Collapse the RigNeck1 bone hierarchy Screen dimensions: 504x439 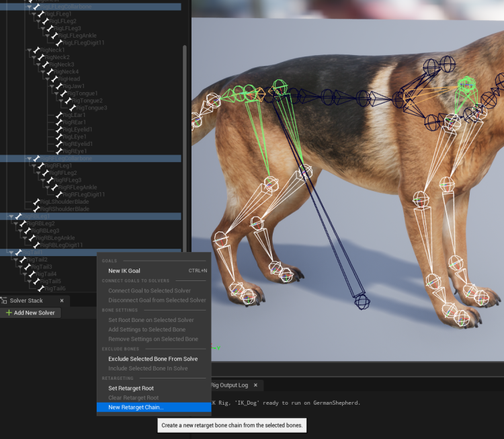coord(29,50)
